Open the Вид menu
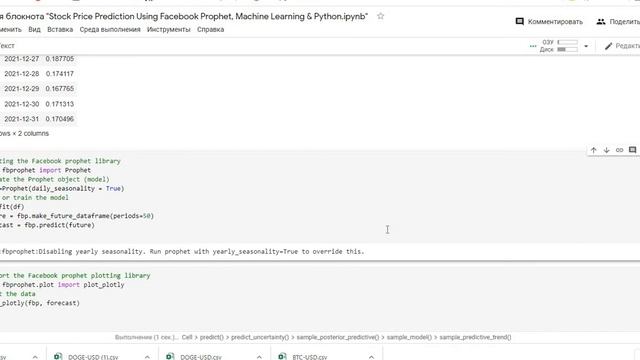Viewport: 640px width, 360px height. tap(34, 29)
